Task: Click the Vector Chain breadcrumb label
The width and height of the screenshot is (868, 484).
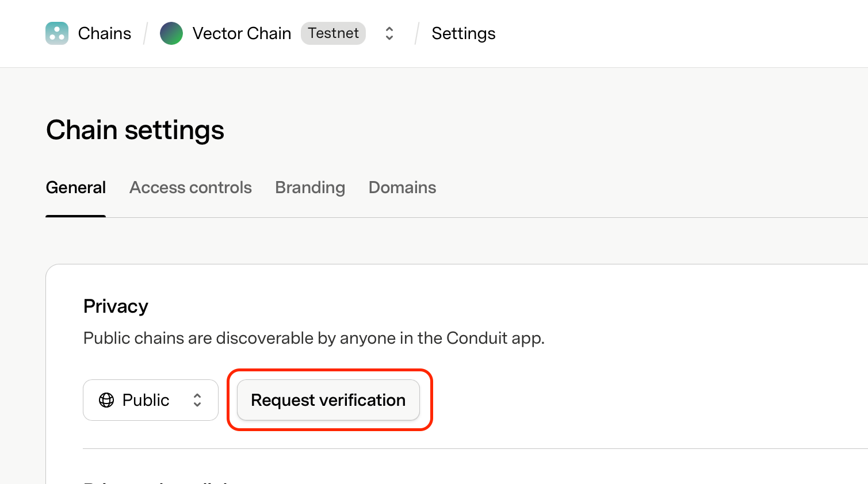Action: click(242, 33)
